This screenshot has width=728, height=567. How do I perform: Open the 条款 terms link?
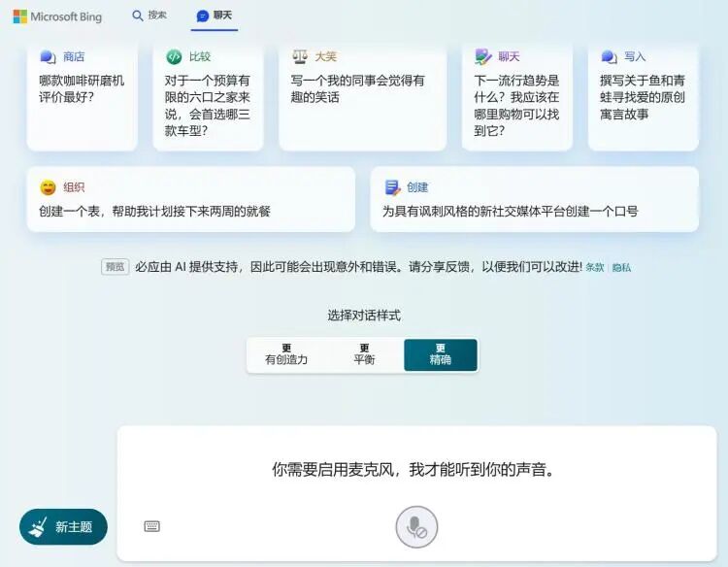pos(595,267)
